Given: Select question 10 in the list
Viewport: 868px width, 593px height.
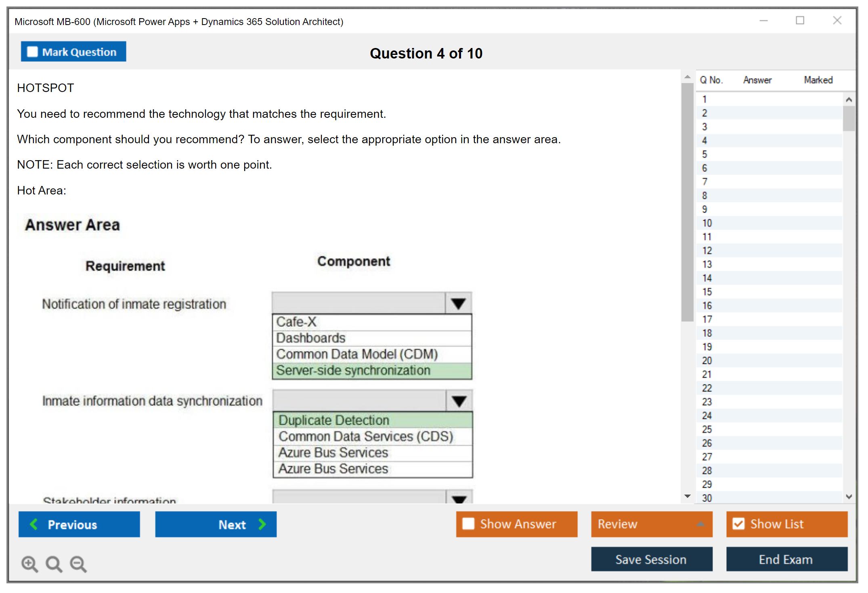Looking at the screenshot, I should (x=707, y=223).
